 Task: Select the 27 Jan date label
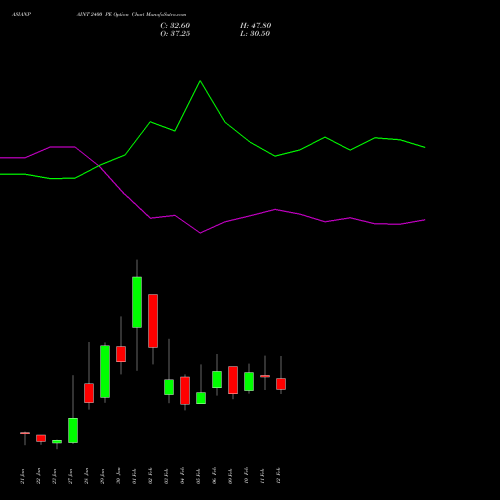coord(71,476)
